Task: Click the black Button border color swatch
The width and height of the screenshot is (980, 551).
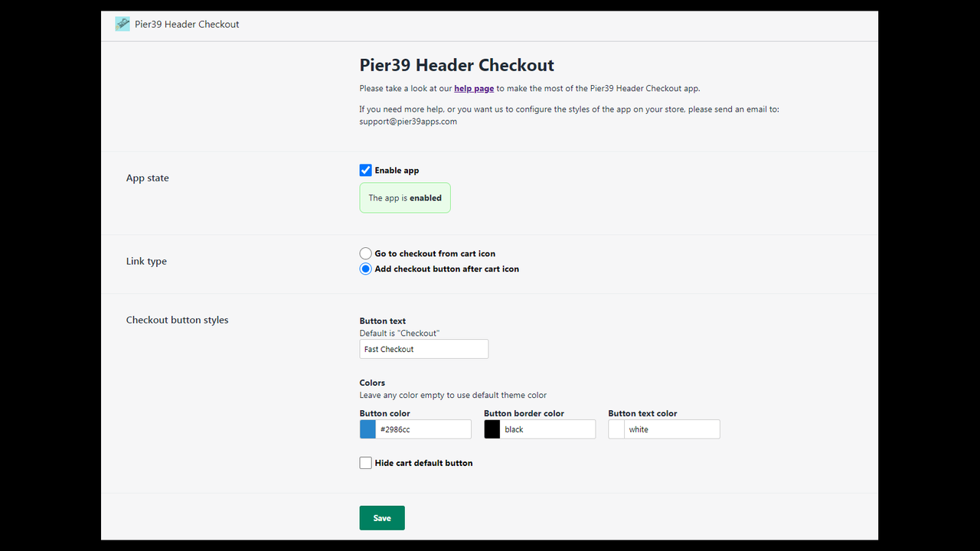Action: coord(492,429)
